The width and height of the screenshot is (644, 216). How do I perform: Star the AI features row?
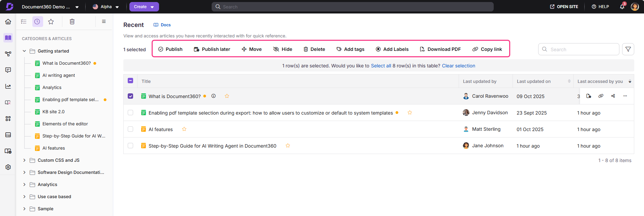[x=184, y=129]
